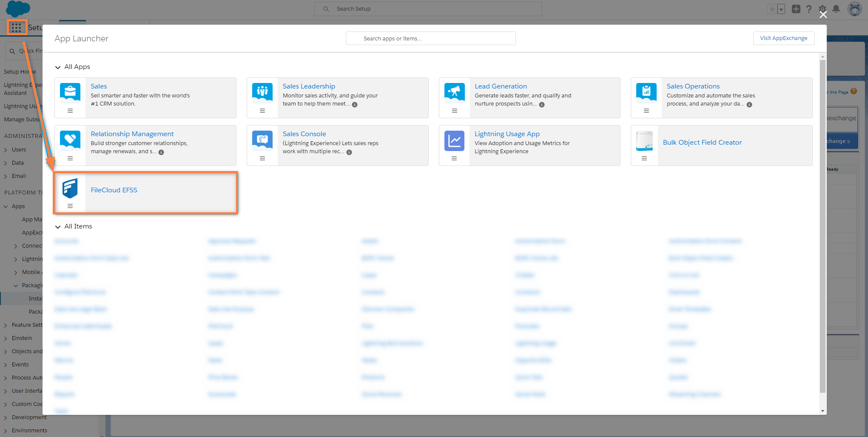Image resolution: width=868 pixels, height=437 pixels.
Task: Show info tooltip for Sales Operations description
Action: click(749, 105)
